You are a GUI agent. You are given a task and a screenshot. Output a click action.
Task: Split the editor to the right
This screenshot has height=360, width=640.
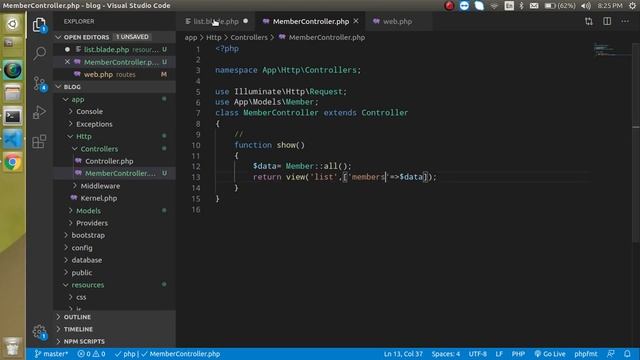[607, 21]
